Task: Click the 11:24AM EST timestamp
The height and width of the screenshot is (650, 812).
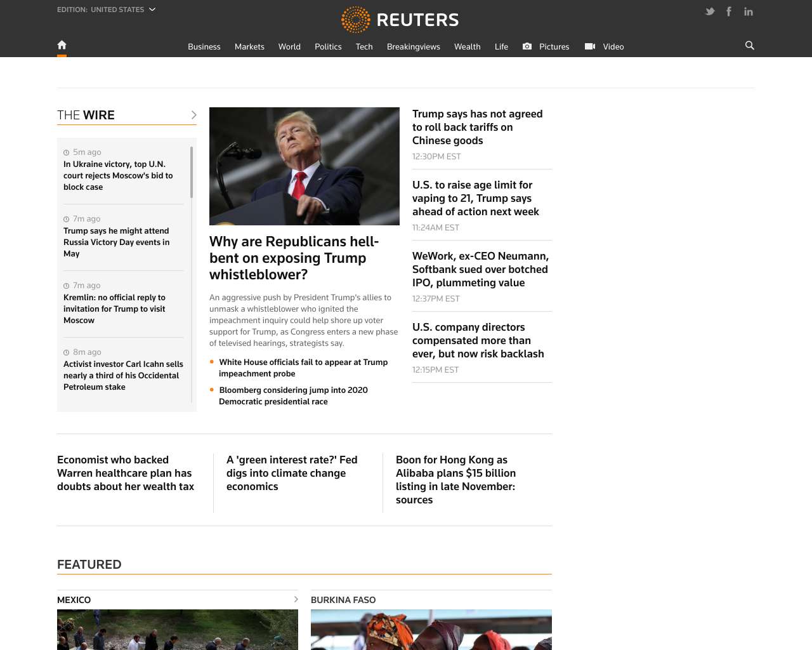Action: tap(436, 228)
